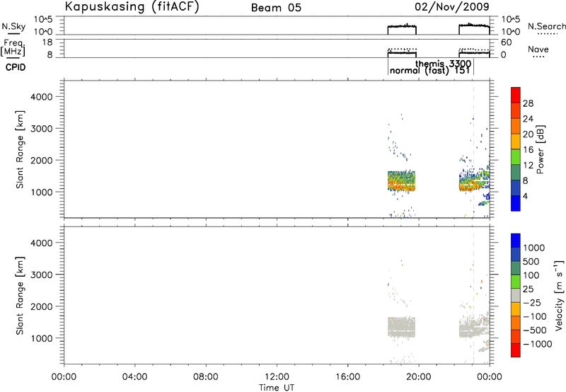Click the "-1000" label on the velocity colorbar
Image resolution: width=566 pixels, height=392 pixels.
click(538, 344)
